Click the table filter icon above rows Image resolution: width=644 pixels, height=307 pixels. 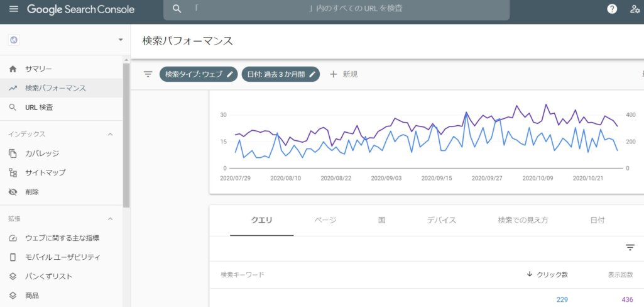pyautogui.click(x=630, y=248)
